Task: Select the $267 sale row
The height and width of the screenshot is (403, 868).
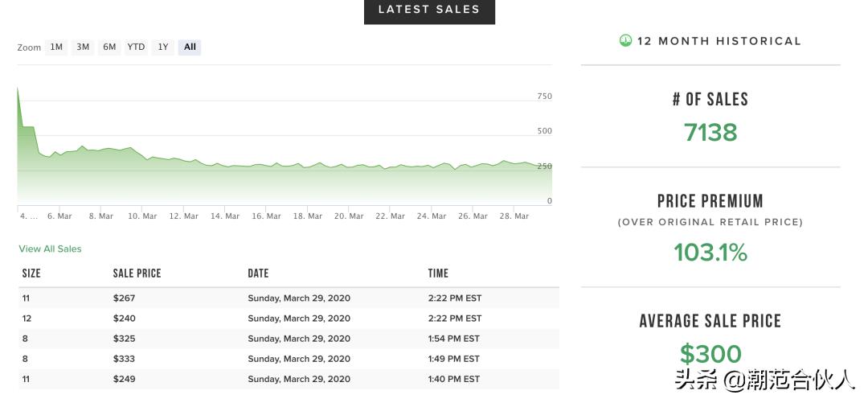Action: (x=289, y=298)
